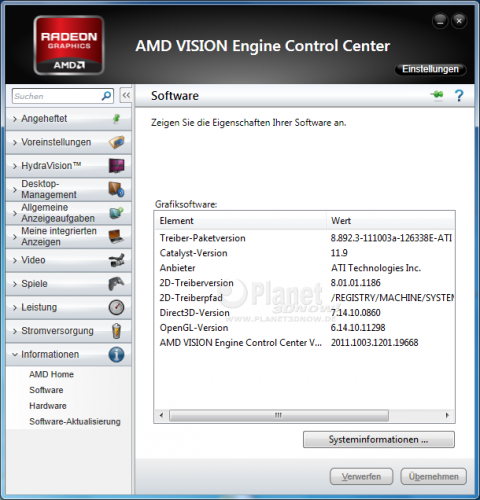The height and width of the screenshot is (500, 480).
Task: Click the Systeminformationen button
Action: pos(379,439)
